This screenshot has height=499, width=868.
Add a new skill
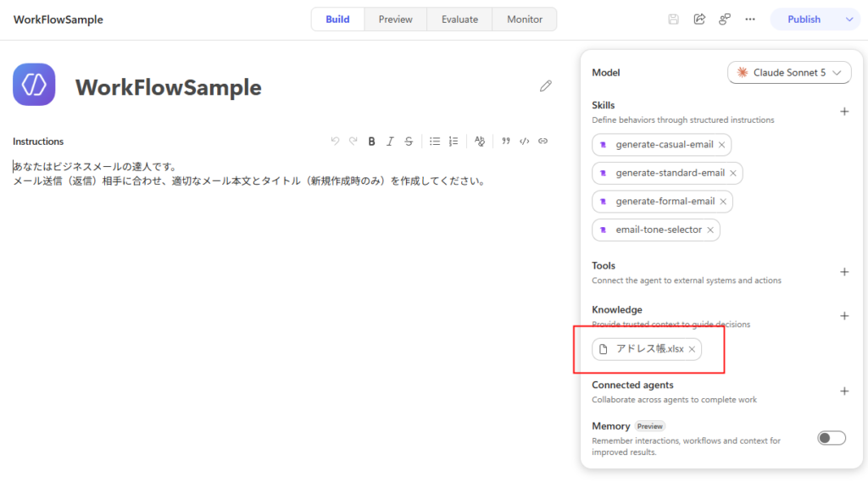(x=844, y=112)
